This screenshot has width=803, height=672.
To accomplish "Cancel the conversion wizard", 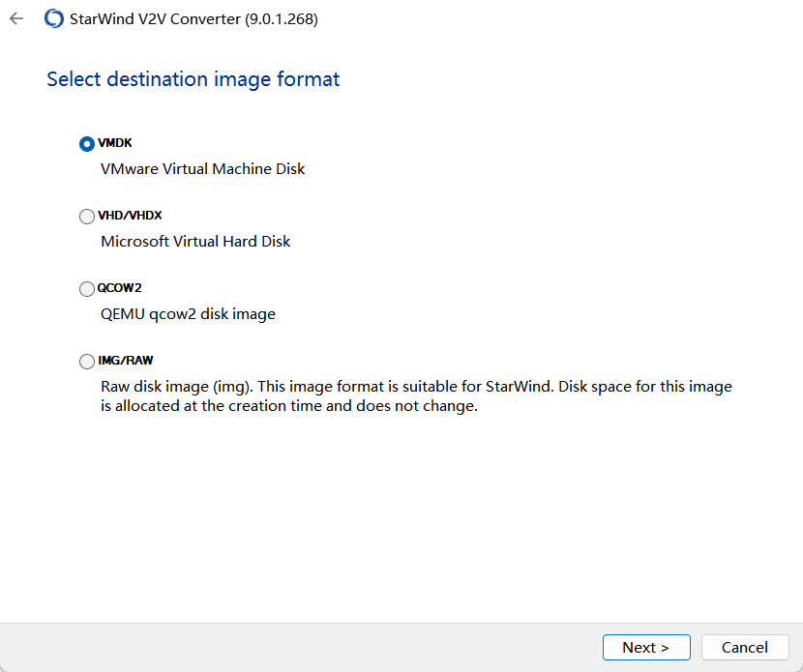I will tap(745, 648).
